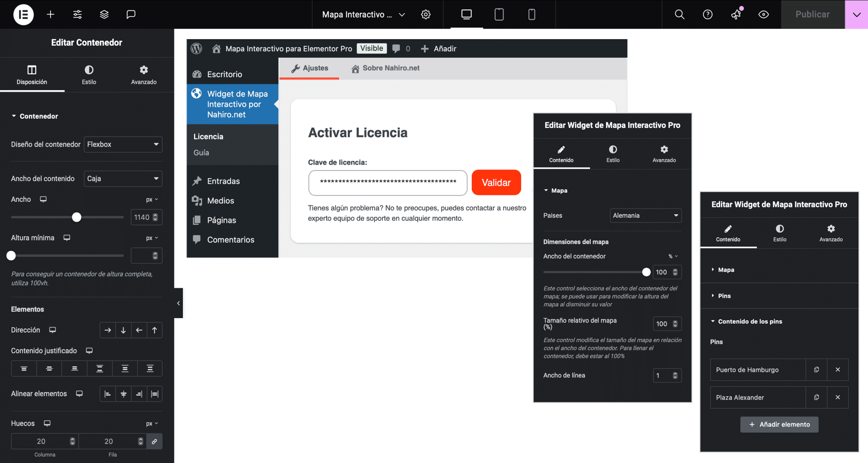The image size is (868, 463).
Task: Set direction to column reversed up arrow
Action: point(155,330)
